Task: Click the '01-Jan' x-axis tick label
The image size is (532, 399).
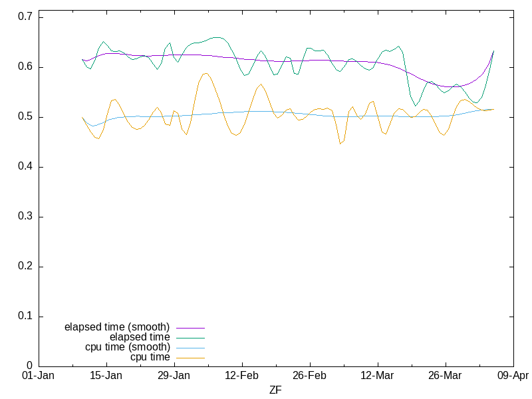Action: [39, 376]
